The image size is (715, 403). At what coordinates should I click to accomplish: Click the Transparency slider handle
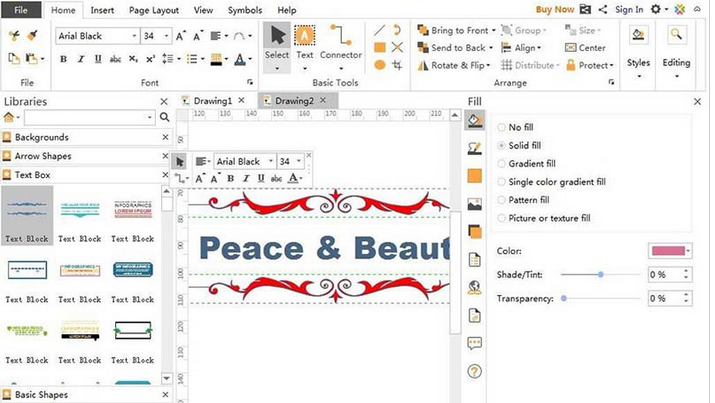564,299
